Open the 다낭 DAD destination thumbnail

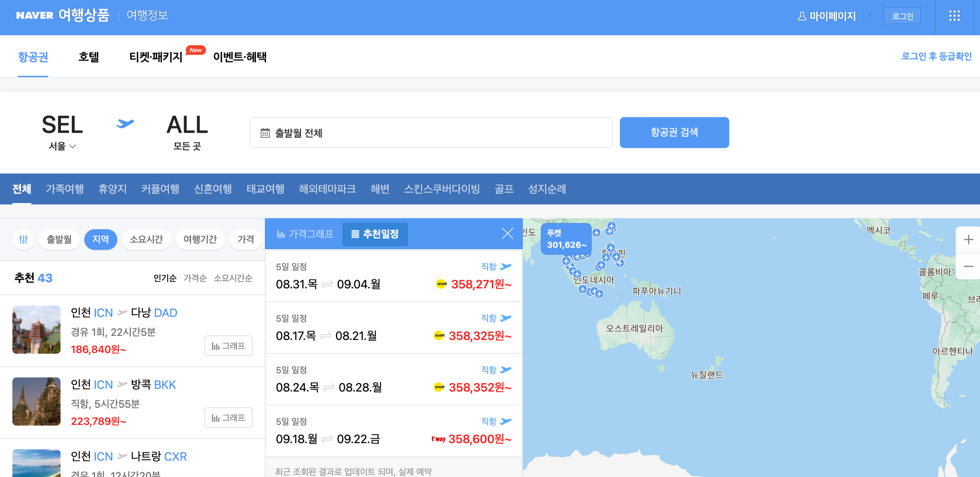36,329
